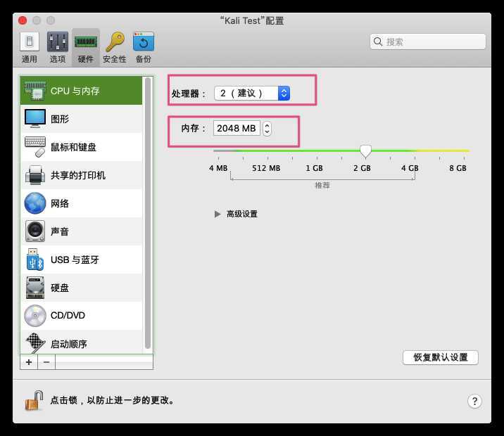504x436 pixels.
Task: Click the 图形 monitor icon
Action: tap(35, 118)
